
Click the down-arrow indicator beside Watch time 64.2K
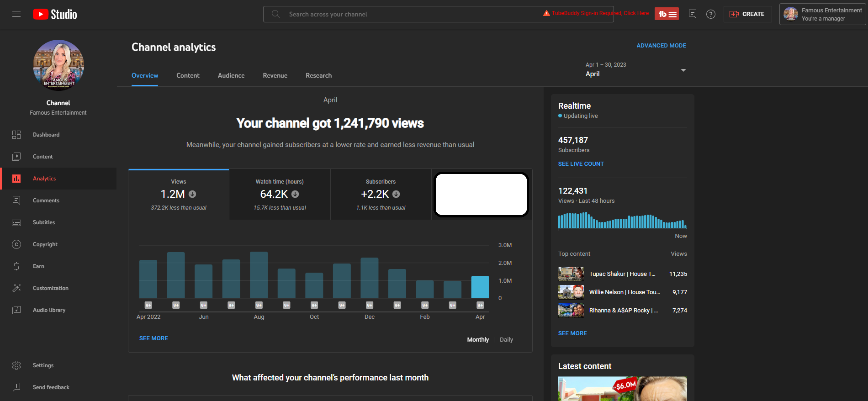point(295,194)
